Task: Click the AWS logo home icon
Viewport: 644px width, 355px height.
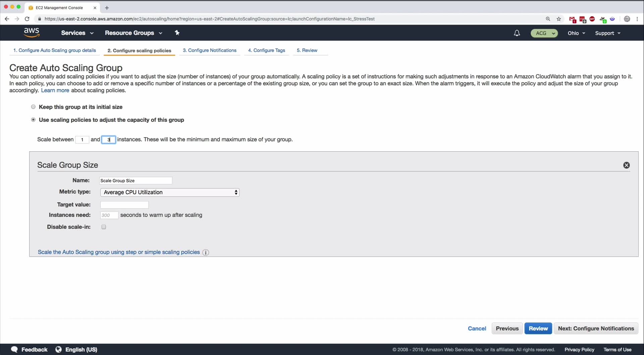Action: click(x=32, y=33)
